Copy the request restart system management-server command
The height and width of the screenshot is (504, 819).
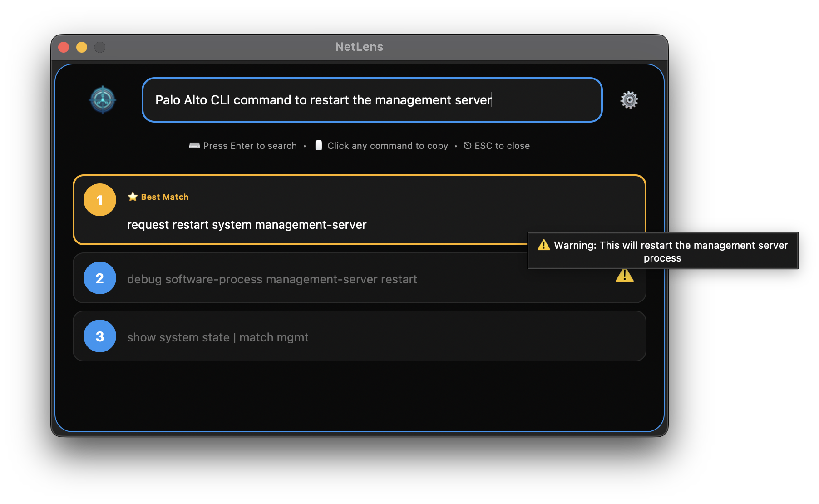(247, 224)
